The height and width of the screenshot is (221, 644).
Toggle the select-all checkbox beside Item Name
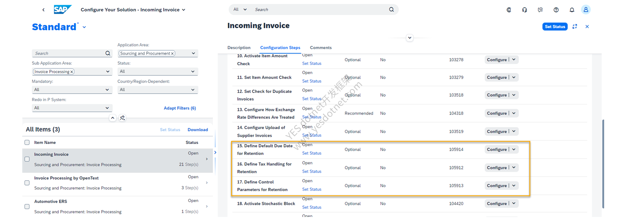click(x=27, y=142)
